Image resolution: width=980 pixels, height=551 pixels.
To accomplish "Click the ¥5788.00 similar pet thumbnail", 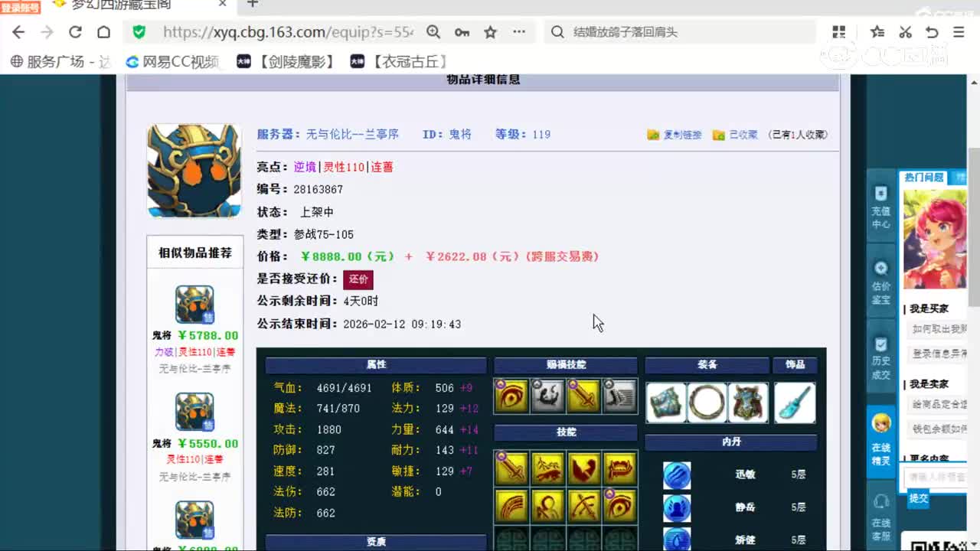I will click(194, 305).
